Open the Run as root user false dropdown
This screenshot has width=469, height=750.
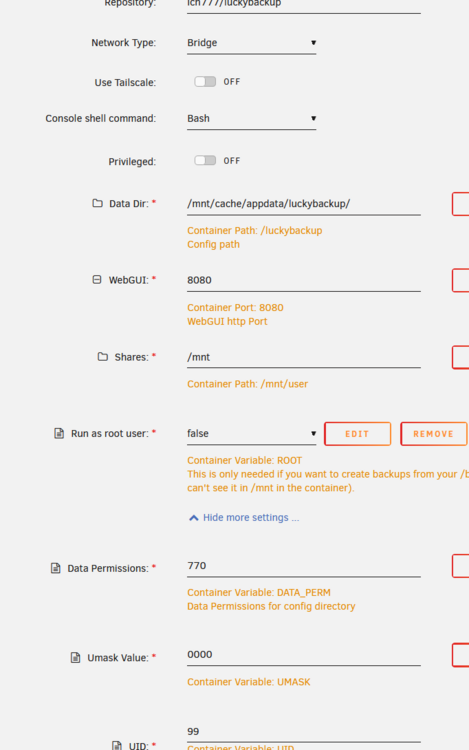[251, 434]
